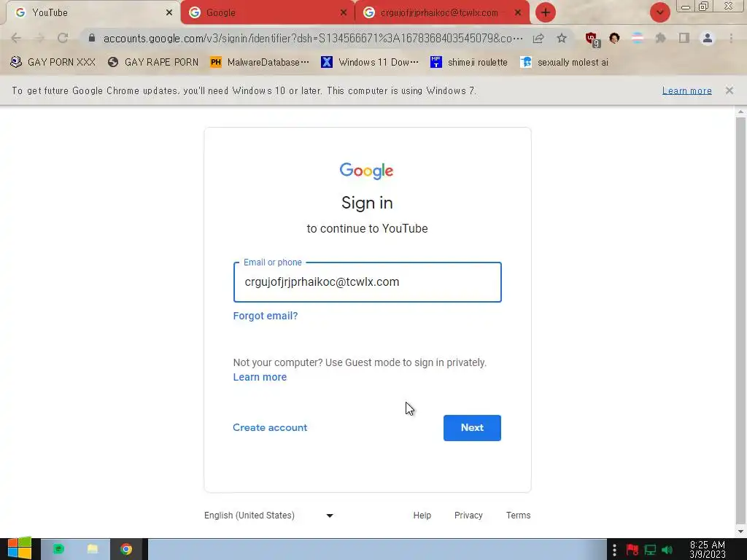Open the striped flag extension icon
The width and height of the screenshot is (747, 560).
click(638, 38)
